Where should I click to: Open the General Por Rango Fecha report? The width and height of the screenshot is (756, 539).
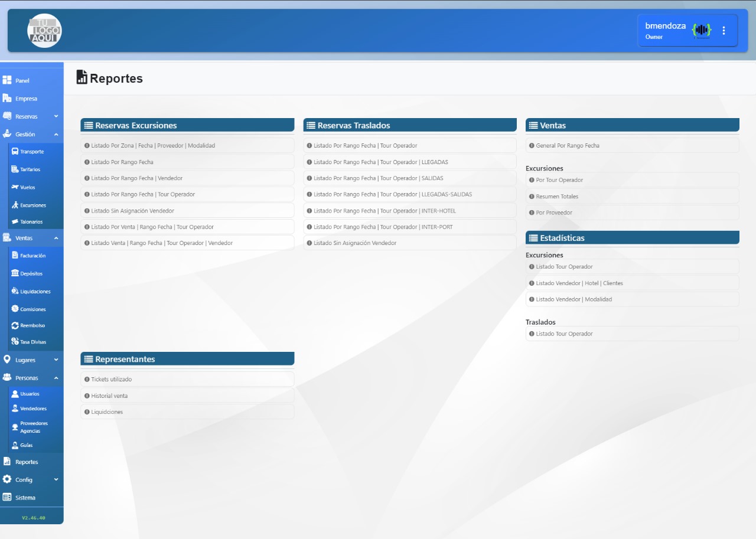pyautogui.click(x=567, y=146)
